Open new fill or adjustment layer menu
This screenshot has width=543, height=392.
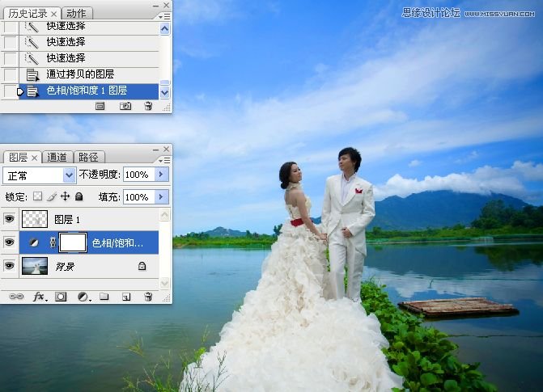(83, 297)
